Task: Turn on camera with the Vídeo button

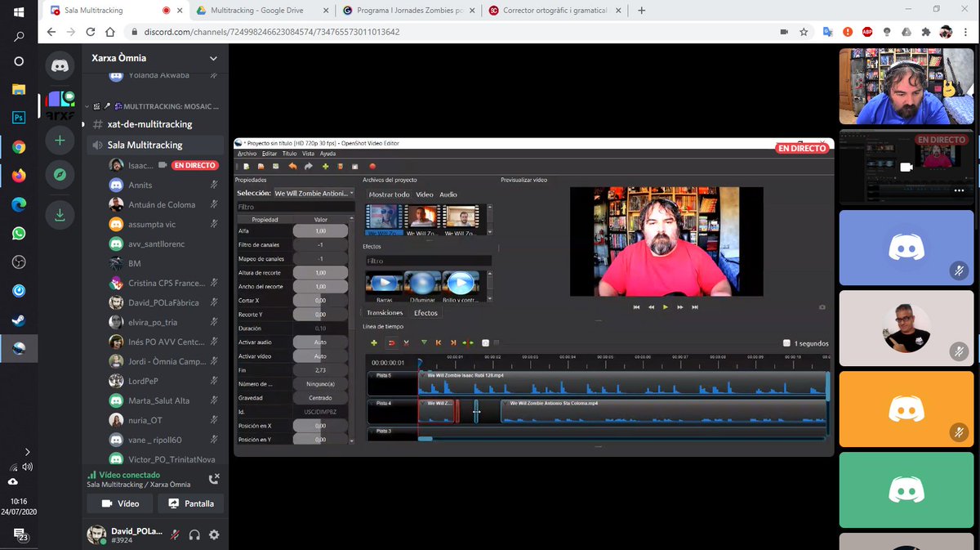Action: (x=120, y=503)
